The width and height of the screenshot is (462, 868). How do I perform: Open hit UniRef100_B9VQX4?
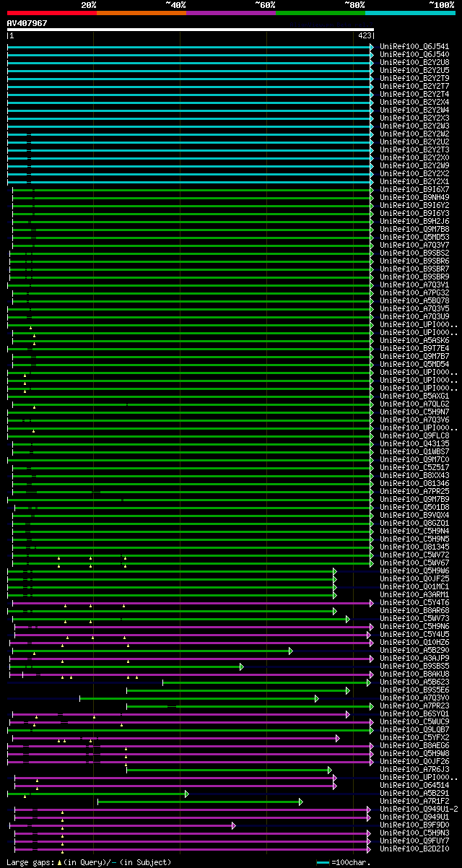coord(415,515)
